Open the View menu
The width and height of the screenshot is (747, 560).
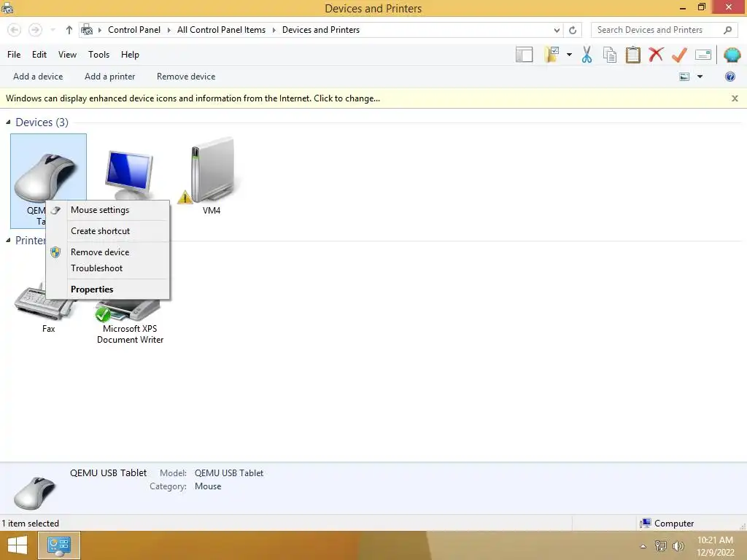click(x=67, y=55)
